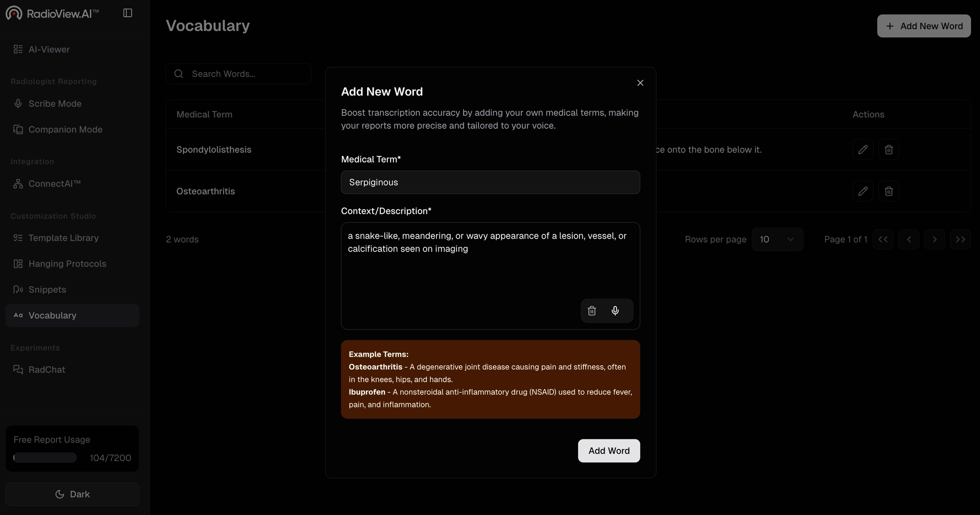Click the 2 words count text
Screen dimensions: 980x515
[x=182, y=239]
